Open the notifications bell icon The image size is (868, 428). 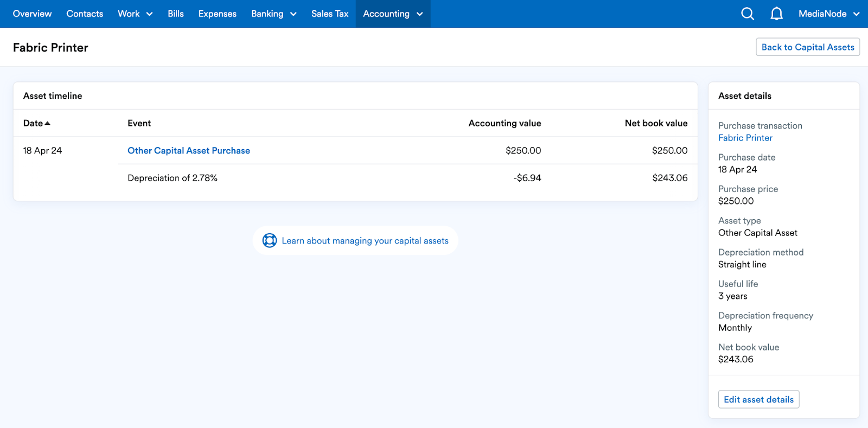click(x=776, y=14)
